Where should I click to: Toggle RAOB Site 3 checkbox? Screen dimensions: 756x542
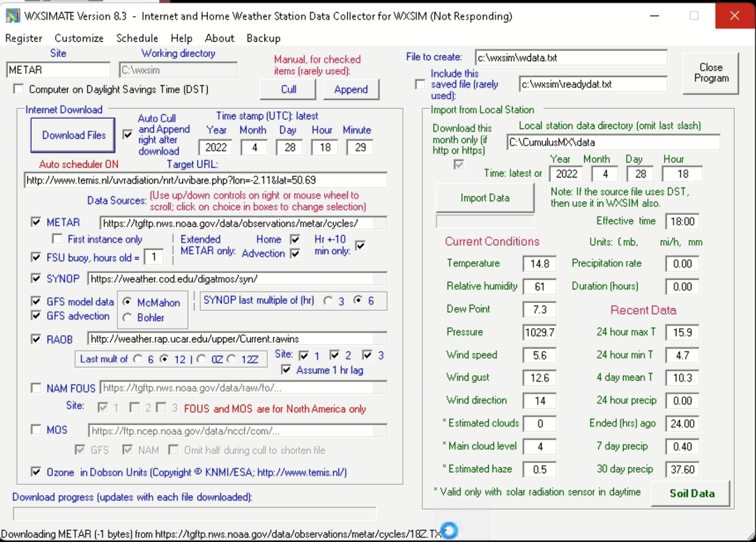point(367,356)
